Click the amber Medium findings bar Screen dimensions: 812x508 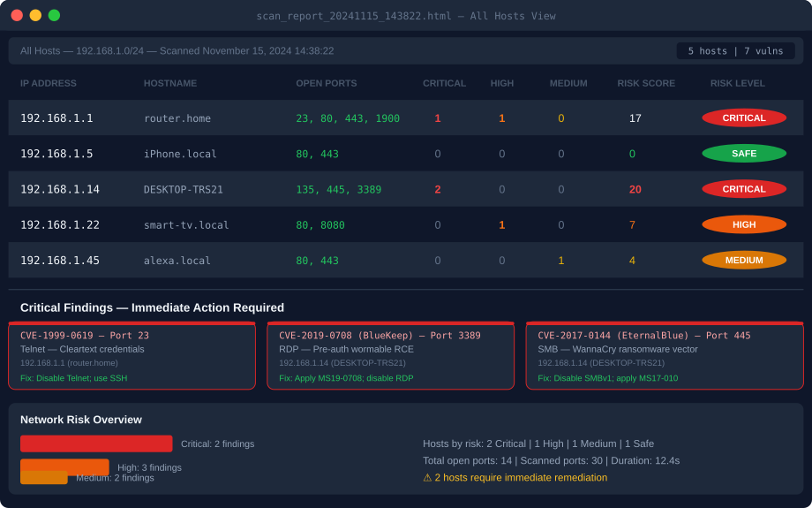(44, 477)
